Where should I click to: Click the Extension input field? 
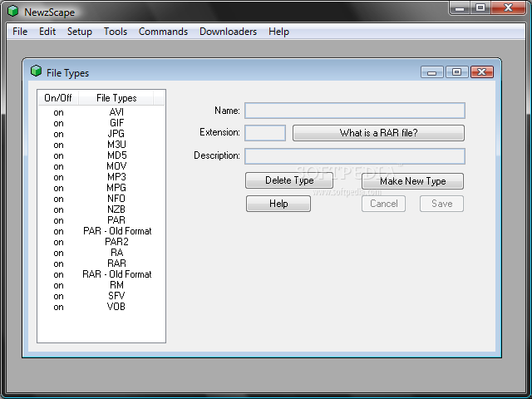pyautogui.click(x=265, y=133)
